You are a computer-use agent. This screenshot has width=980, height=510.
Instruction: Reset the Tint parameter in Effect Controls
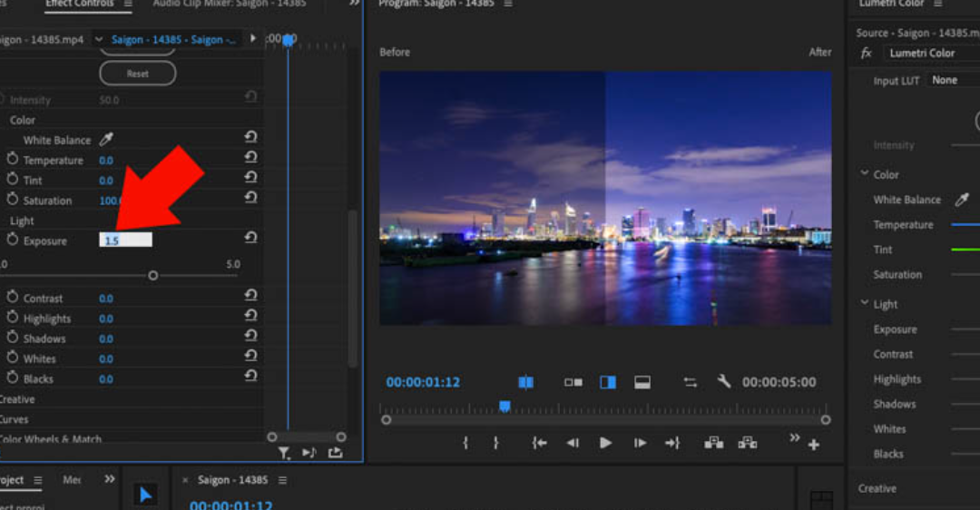tap(250, 177)
